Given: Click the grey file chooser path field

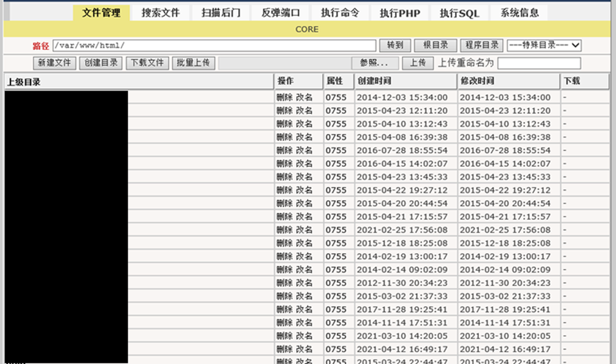Looking at the screenshot, I should click(x=284, y=63).
